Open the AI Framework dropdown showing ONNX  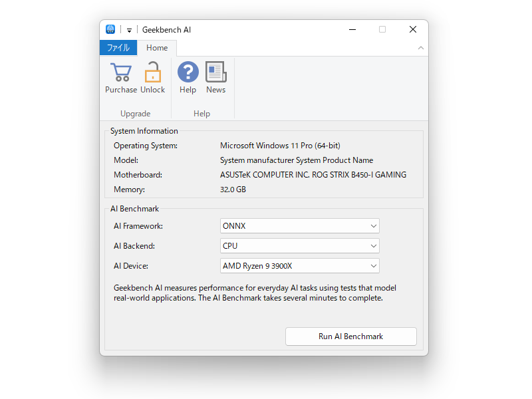(x=372, y=225)
